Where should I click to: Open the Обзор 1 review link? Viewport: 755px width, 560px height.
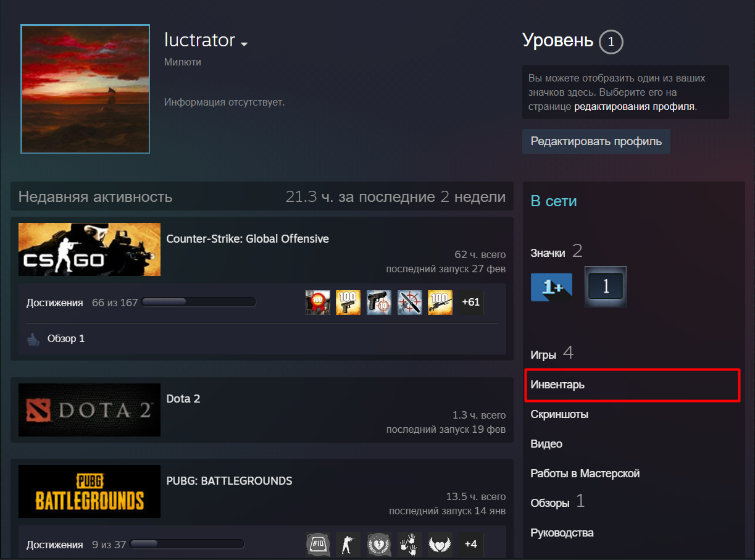pyautogui.click(x=66, y=339)
